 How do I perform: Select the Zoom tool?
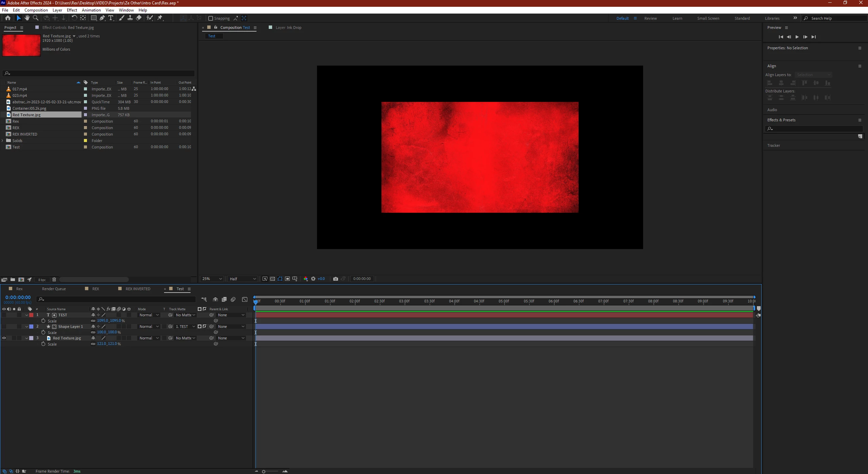[35, 18]
